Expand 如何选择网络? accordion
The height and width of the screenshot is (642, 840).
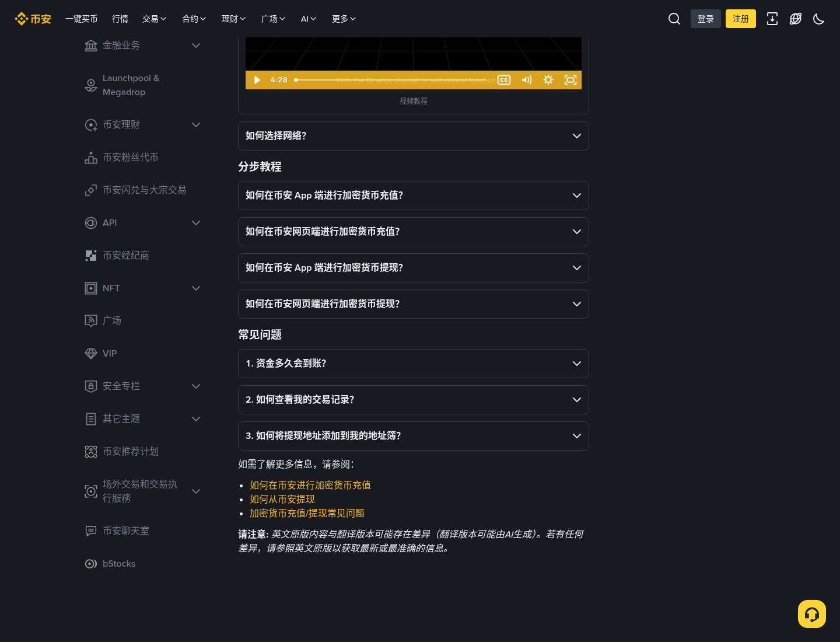tap(414, 136)
